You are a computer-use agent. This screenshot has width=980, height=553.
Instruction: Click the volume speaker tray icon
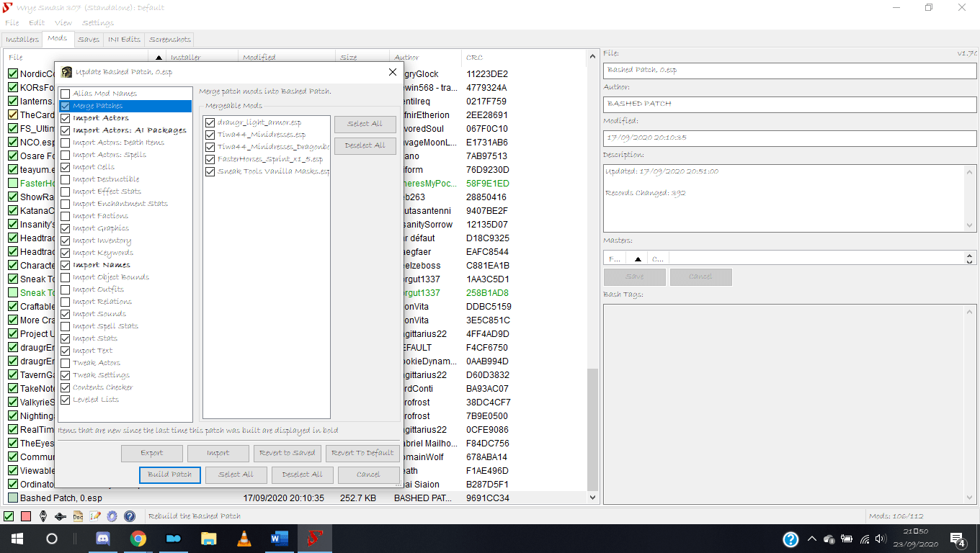(x=882, y=539)
